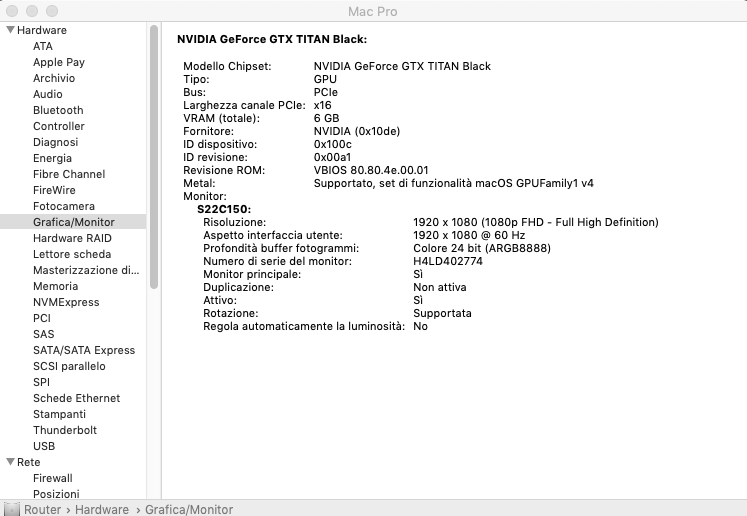
Task: Select ATA in the sidebar
Action: click(43, 46)
